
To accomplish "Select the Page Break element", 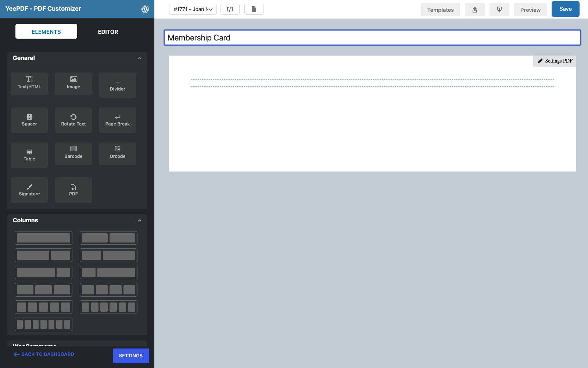I will click(x=118, y=120).
